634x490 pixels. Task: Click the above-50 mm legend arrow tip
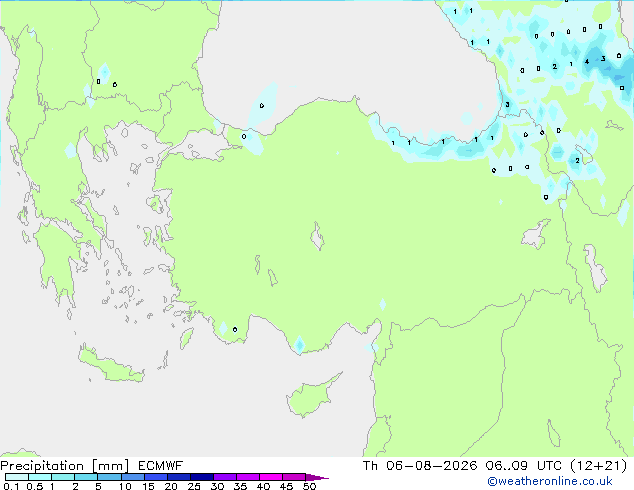click(x=317, y=477)
